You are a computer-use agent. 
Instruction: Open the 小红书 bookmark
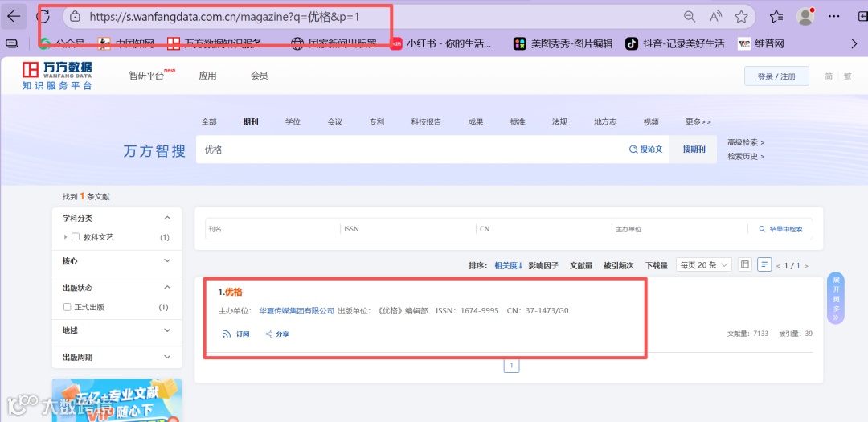[x=440, y=43]
